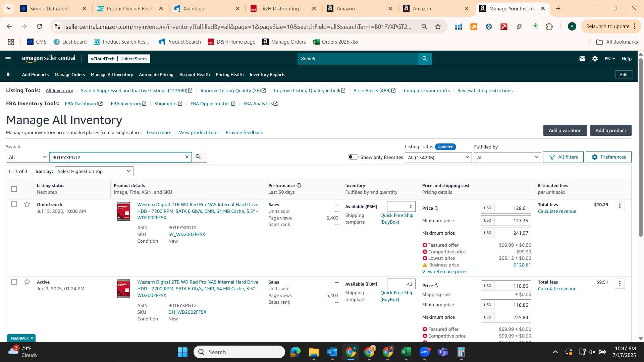Open Microsoft Teams from the taskbar
The height and width of the screenshot is (362, 644).
[x=443, y=352]
